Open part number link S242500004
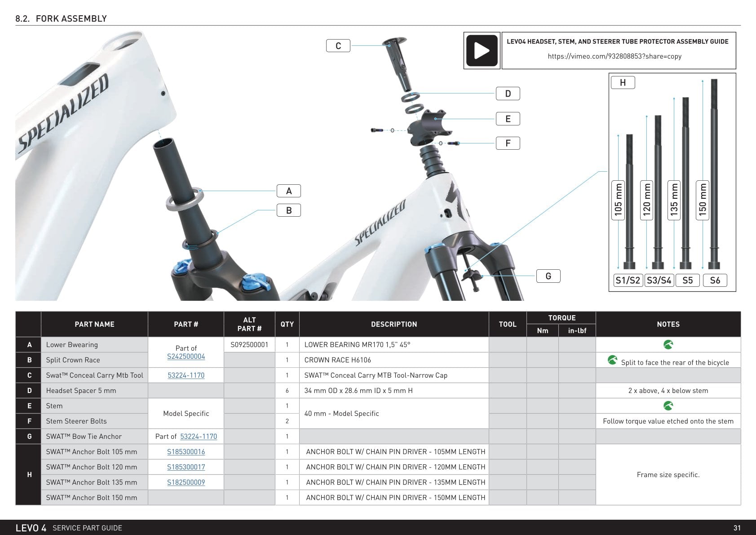This screenshot has width=756, height=535. [x=186, y=357]
